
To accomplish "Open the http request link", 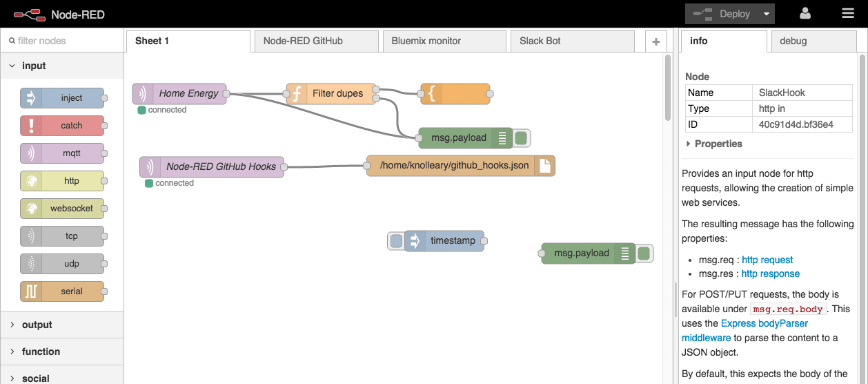I will point(767,260).
